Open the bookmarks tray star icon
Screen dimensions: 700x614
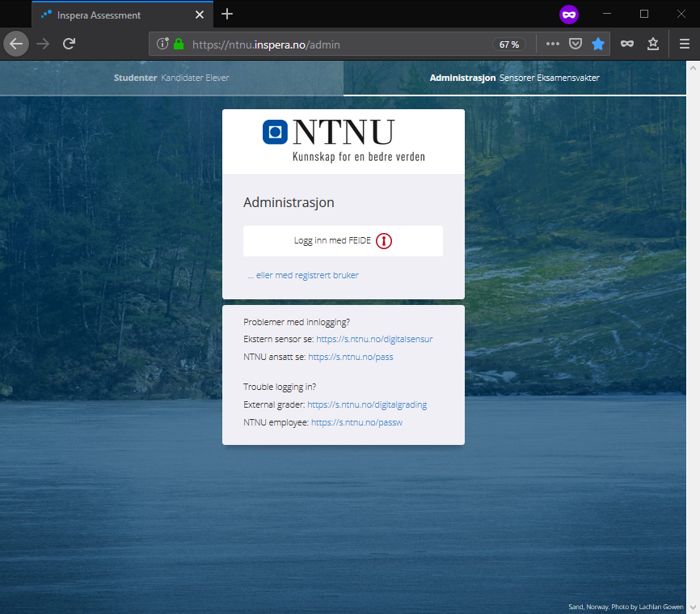(x=652, y=44)
